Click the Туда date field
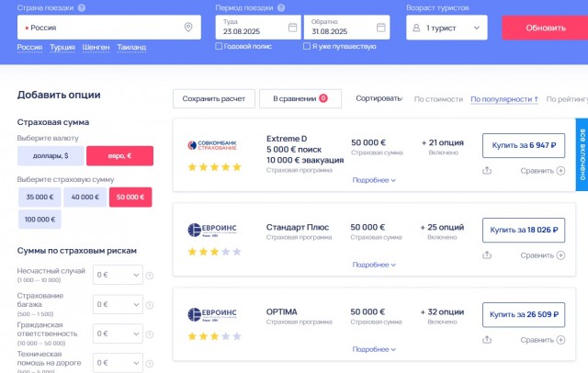588x373 pixels. 258,28
